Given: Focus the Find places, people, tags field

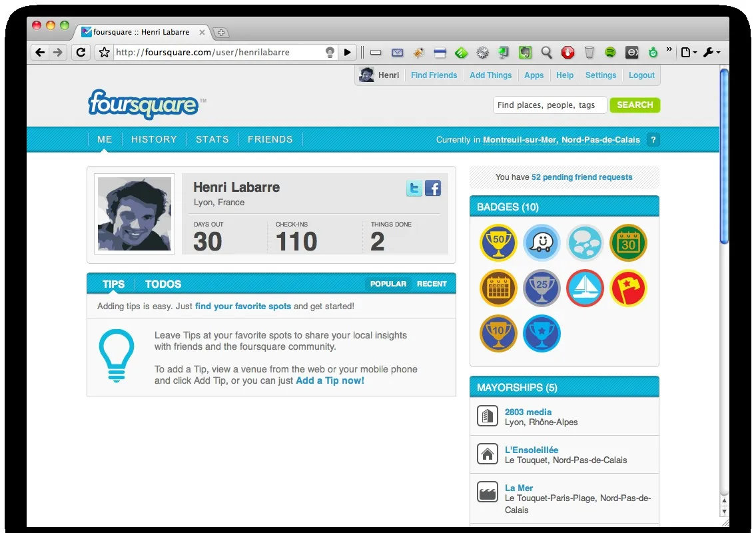Looking at the screenshot, I should click(x=550, y=105).
